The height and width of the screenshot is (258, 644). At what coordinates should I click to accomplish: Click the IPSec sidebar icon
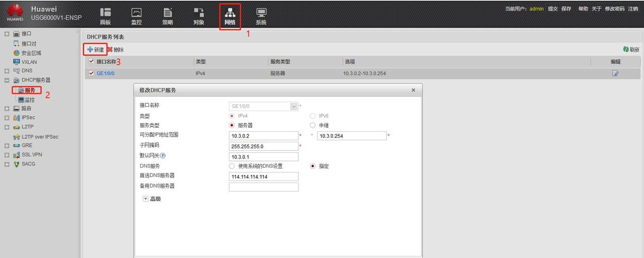[16, 117]
